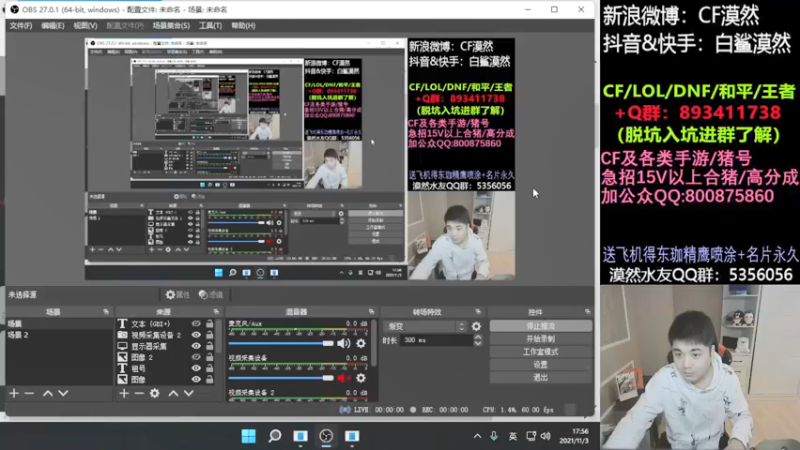Viewport: 800px width, 450px height.
Task: Click the 开始录制 button
Action: click(x=540, y=339)
